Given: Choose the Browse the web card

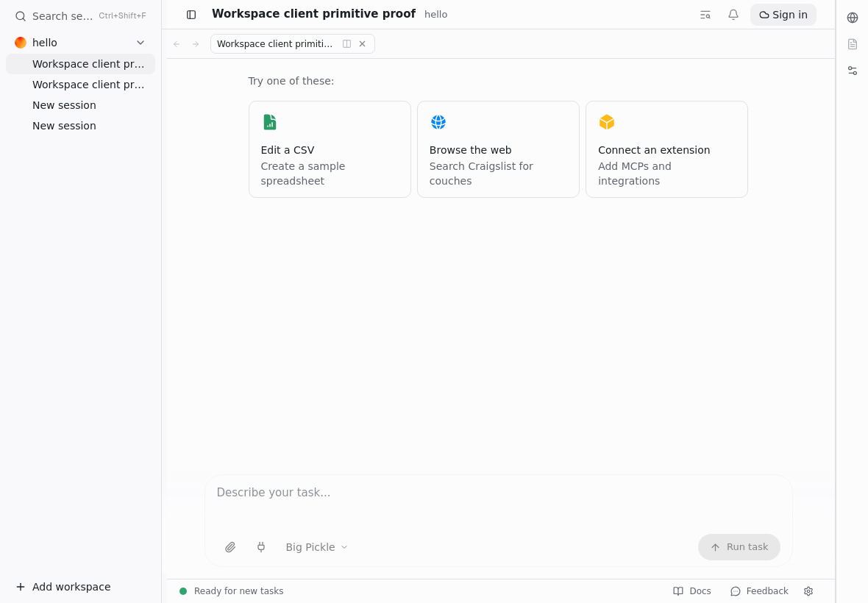Looking at the screenshot, I should click(x=498, y=149).
